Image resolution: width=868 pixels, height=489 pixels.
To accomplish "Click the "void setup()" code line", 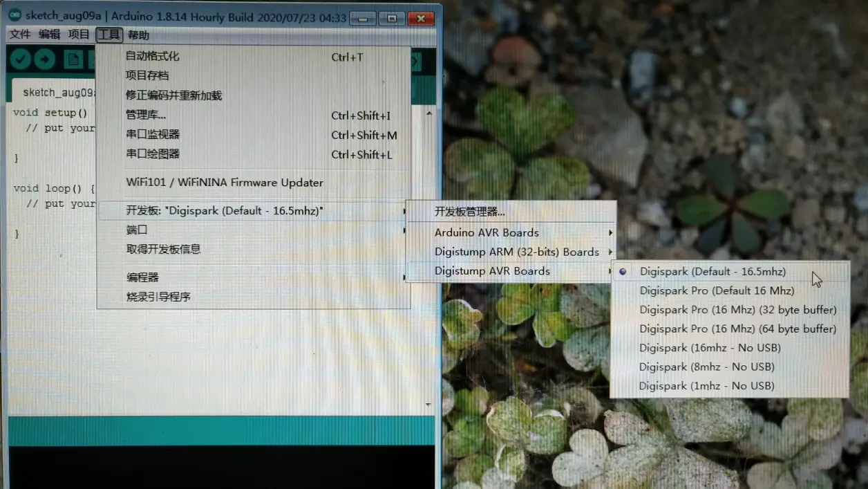I will (x=50, y=113).
